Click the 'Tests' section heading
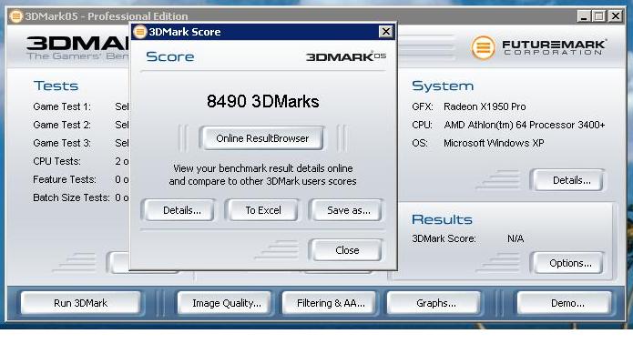 [56, 86]
